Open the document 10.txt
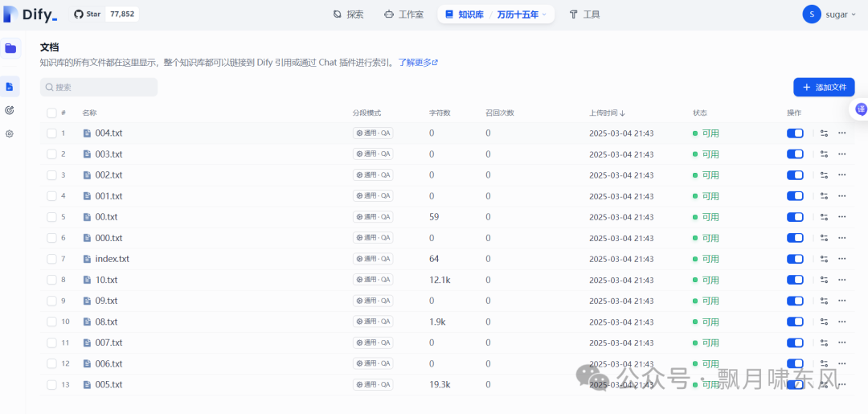The width and height of the screenshot is (868, 414). click(106, 280)
